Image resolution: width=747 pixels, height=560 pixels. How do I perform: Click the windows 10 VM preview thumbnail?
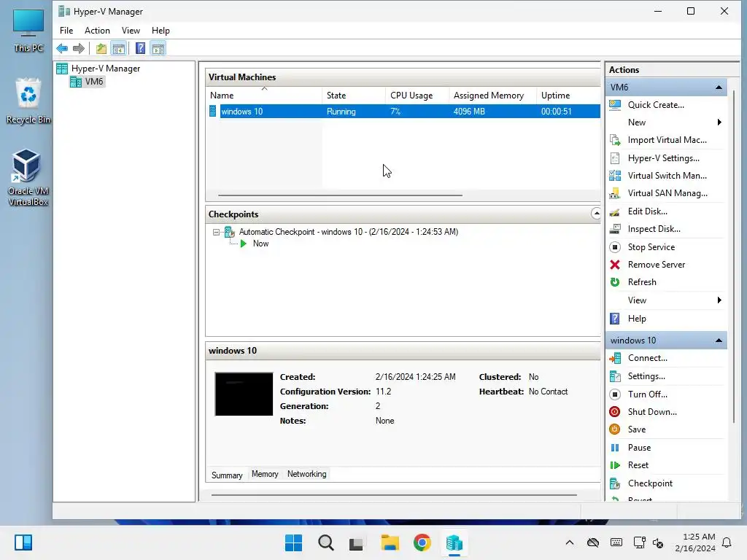pos(244,394)
